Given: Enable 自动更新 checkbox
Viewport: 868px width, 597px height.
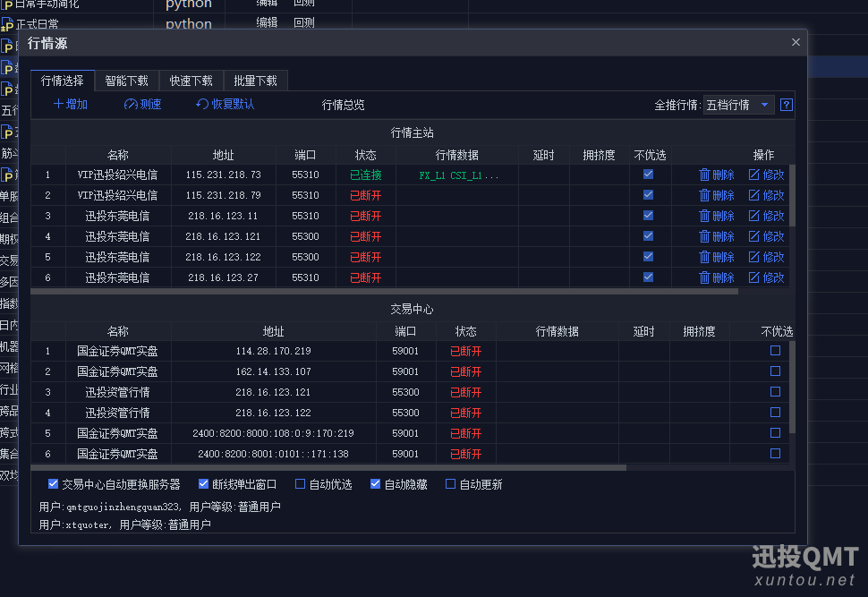Looking at the screenshot, I should point(451,484).
